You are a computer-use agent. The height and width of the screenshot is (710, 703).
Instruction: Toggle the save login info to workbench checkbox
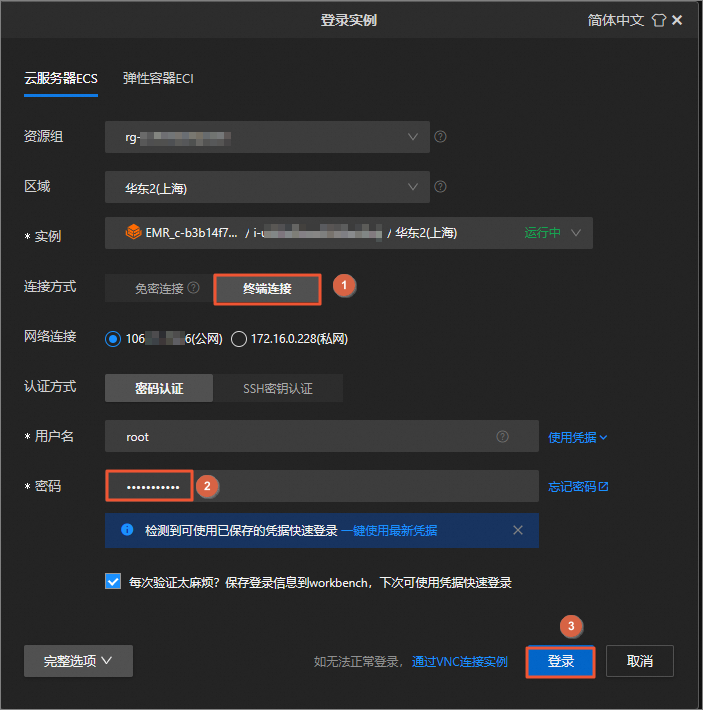113,581
